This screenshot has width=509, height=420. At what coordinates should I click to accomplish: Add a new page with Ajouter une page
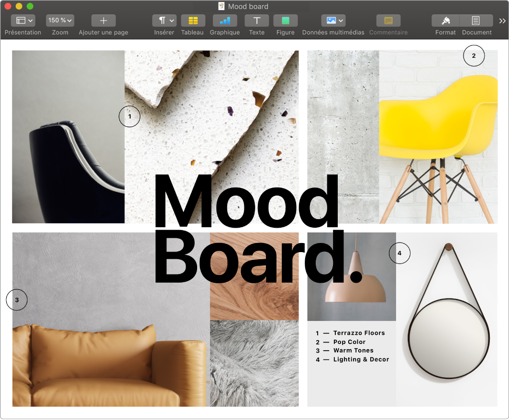pyautogui.click(x=103, y=21)
